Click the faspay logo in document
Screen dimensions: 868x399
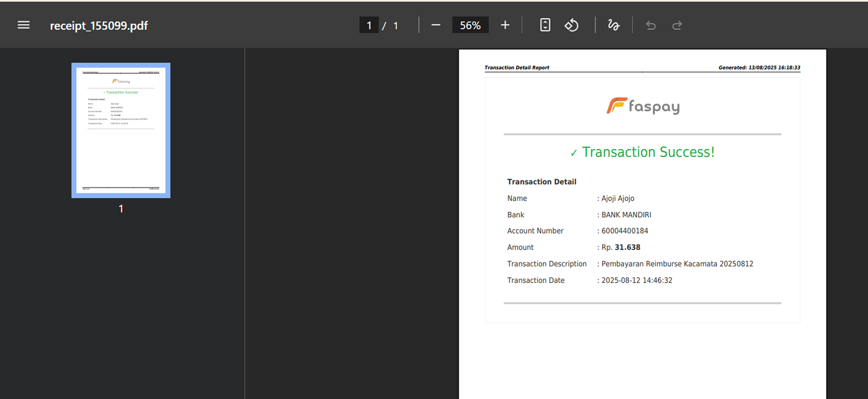click(643, 106)
